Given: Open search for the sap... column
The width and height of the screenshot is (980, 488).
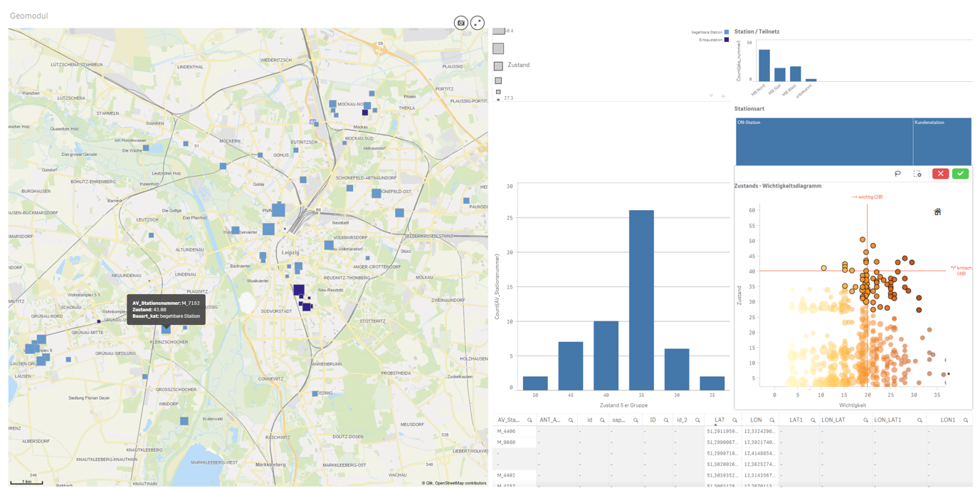Looking at the screenshot, I should tap(636, 420).
